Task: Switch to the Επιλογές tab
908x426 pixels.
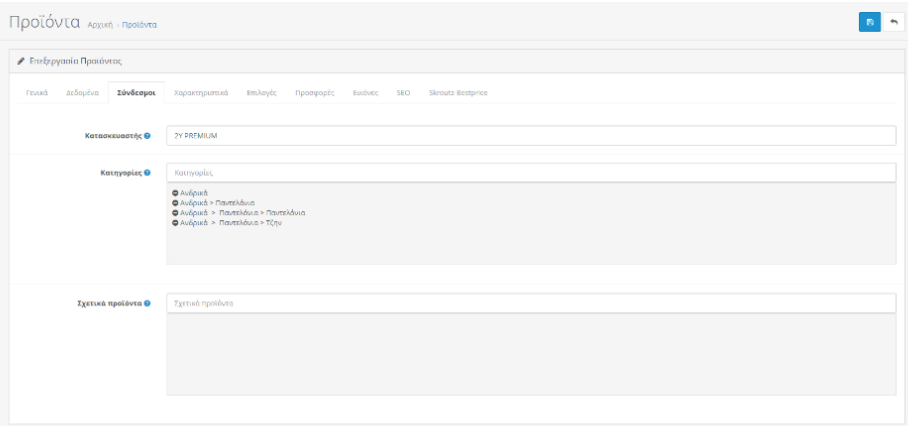Action: [262, 93]
